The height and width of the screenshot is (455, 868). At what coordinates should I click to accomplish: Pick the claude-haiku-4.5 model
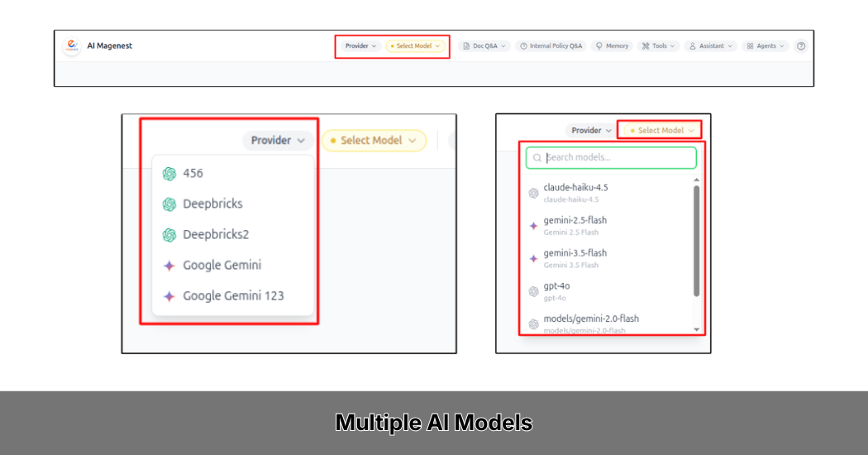608,193
